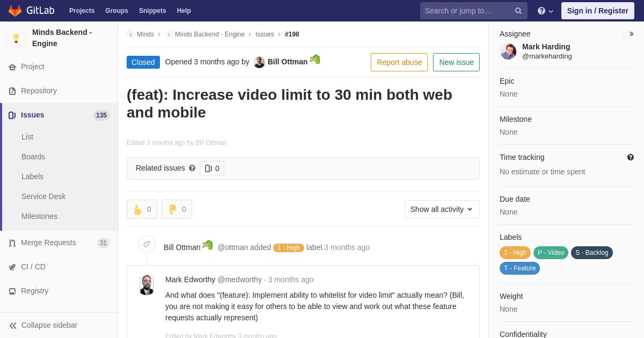Viewport: 644px width, 338px height.
Task: Click the Closed status badge
Action: point(143,62)
